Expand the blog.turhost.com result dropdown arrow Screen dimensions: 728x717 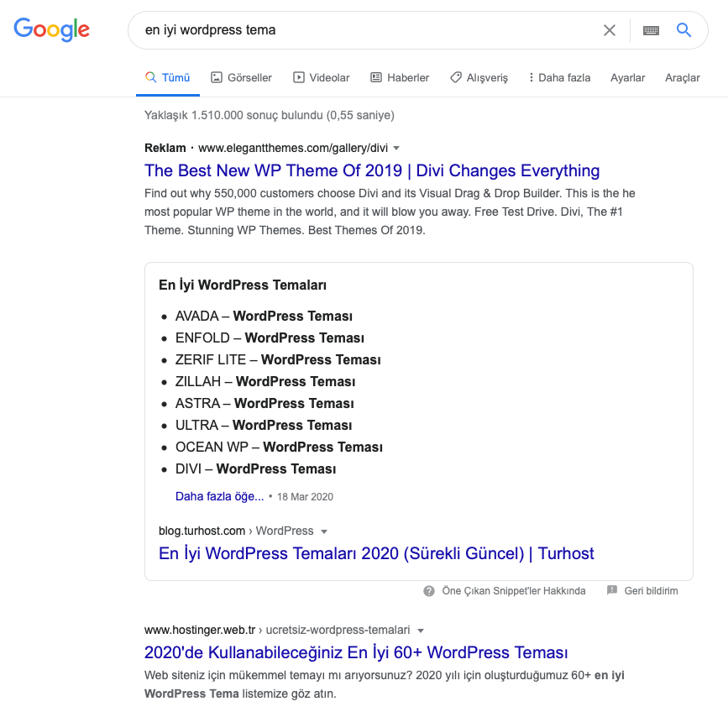point(324,531)
